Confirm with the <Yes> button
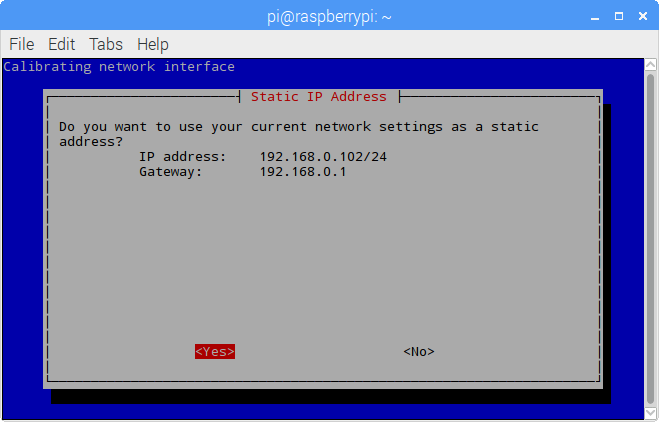Image resolution: width=659 pixels, height=422 pixels. click(215, 351)
